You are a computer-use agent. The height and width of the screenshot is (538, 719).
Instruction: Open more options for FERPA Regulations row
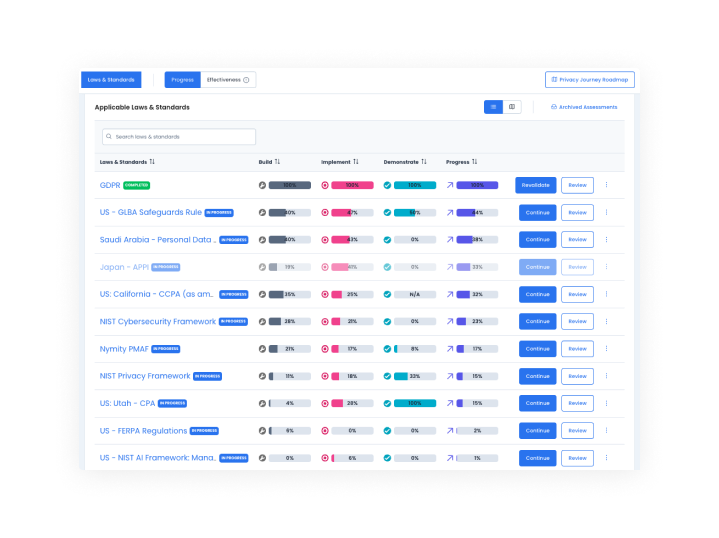click(606, 430)
